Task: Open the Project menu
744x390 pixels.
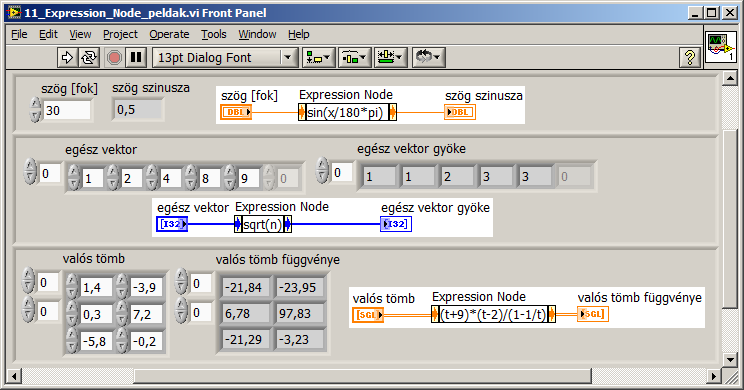Action: point(120,34)
